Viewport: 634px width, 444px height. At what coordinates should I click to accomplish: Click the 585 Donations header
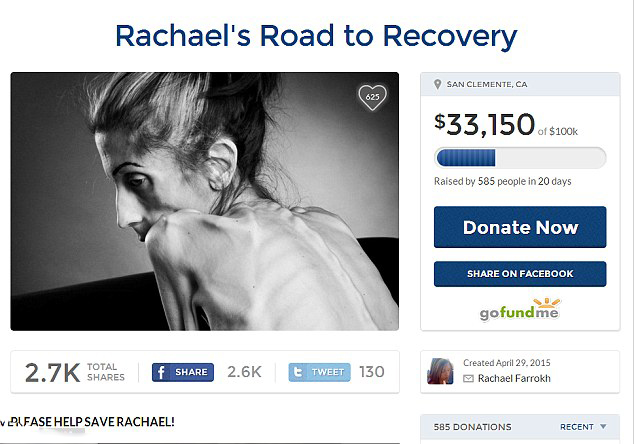tap(472, 427)
